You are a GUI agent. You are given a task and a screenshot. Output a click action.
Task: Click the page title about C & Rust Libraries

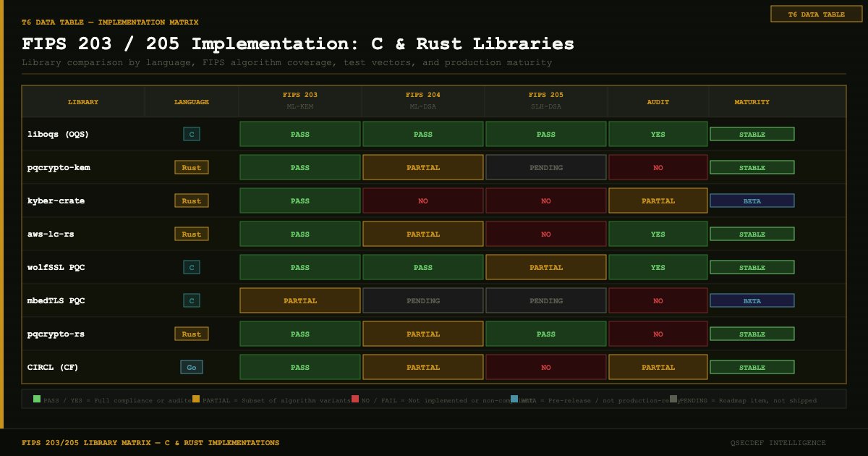(298, 43)
